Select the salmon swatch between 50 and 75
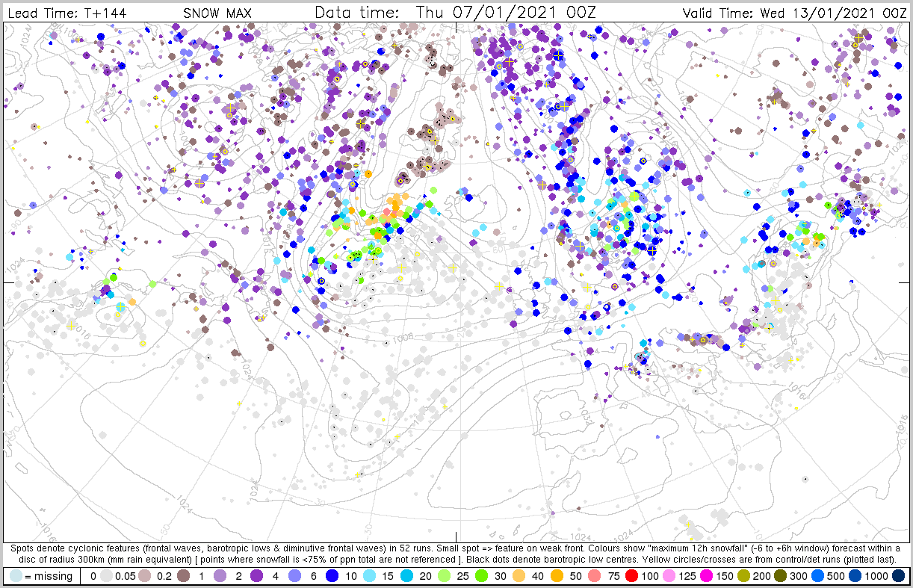The image size is (913, 588). pyautogui.click(x=594, y=576)
